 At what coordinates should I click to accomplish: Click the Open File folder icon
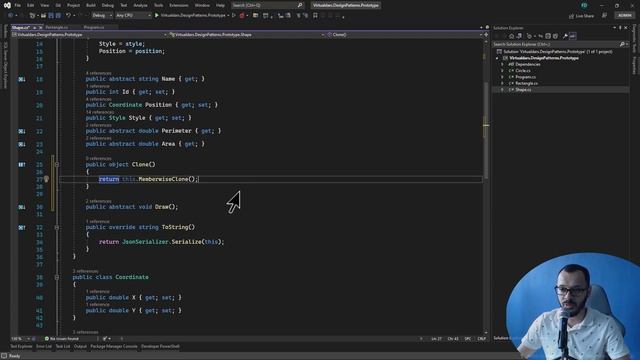pos(43,16)
